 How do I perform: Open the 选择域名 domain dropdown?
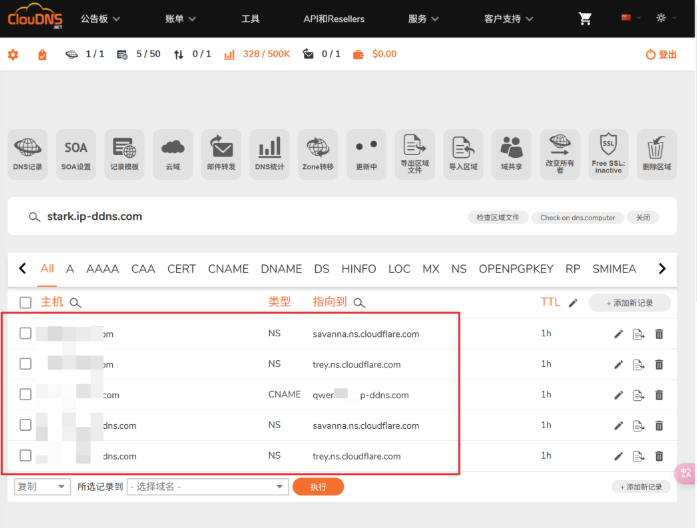pyautogui.click(x=208, y=487)
